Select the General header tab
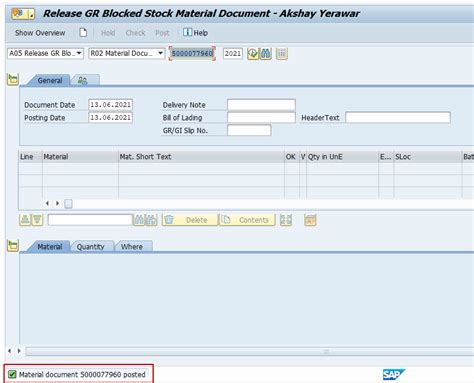474x383 pixels. (50, 80)
